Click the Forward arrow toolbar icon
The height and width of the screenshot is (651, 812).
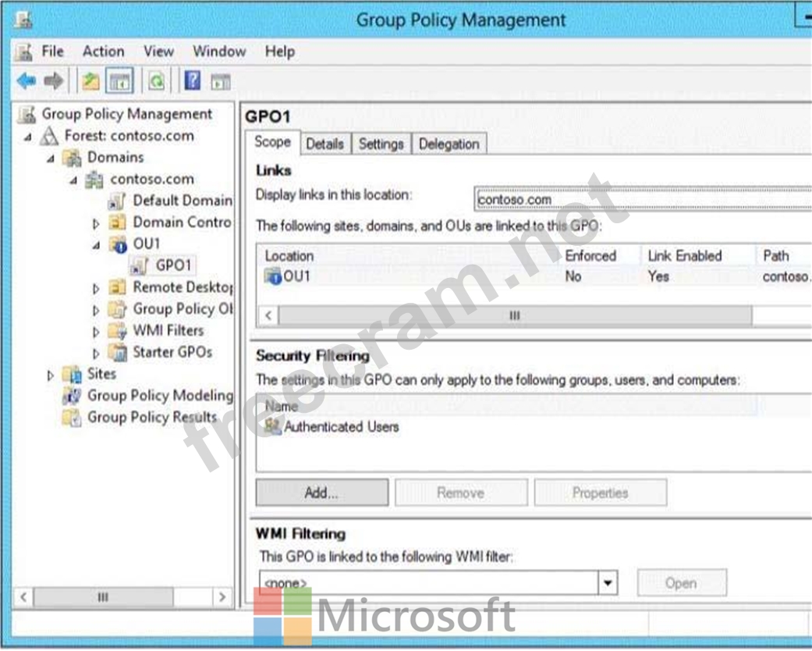click(53, 81)
